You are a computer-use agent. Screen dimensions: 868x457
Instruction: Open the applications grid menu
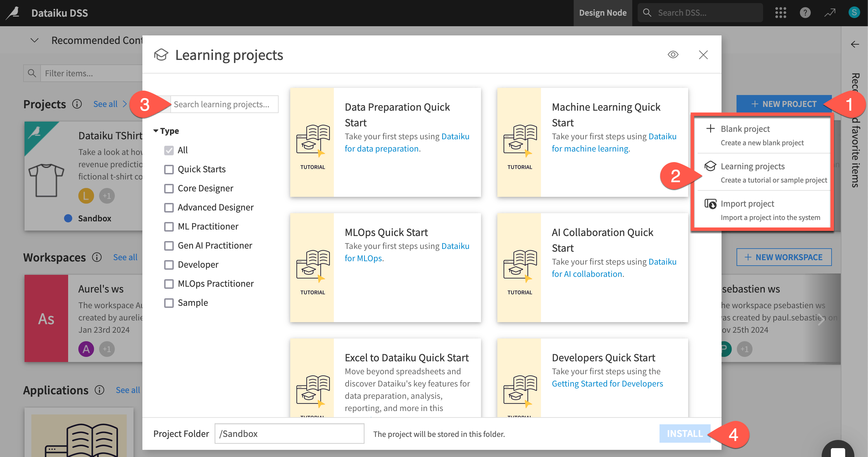tap(780, 13)
